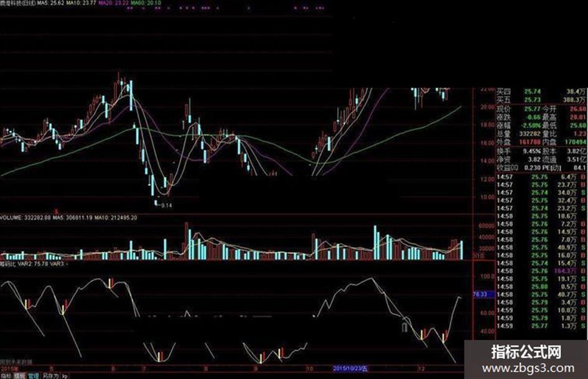The height and width of the screenshot is (379, 588).
Task: Click the 9.14 lowest price label
Action: click(x=167, y=205)
